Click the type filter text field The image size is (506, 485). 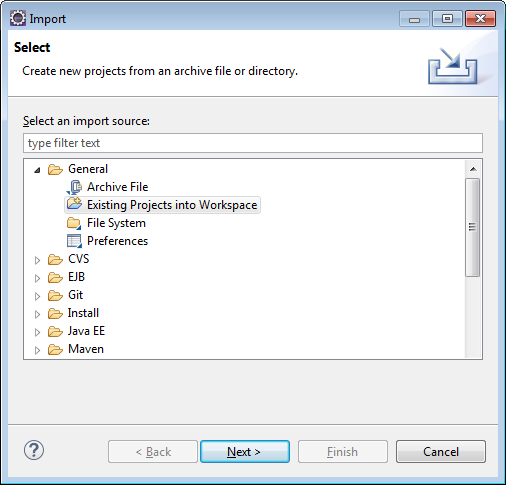(x=253, y=143)
